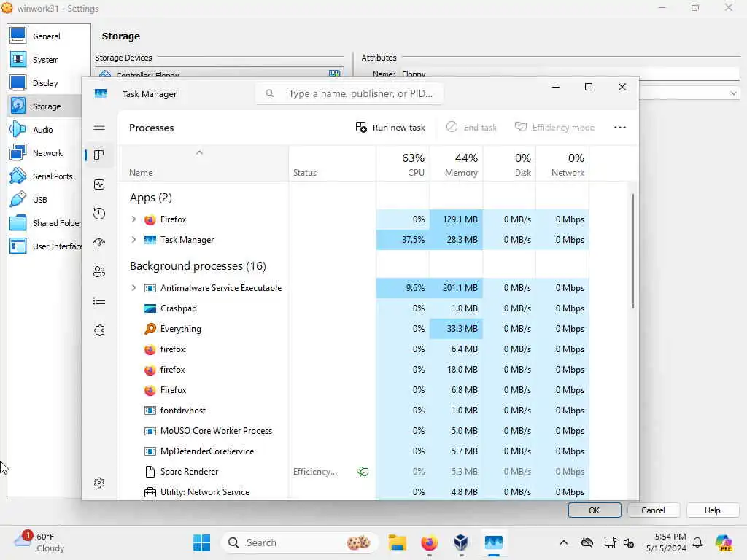The height and width of the screenshot is (560, 747).
Task: Open Display section in VirtualBox Settings
Action: tap(44, 83)
